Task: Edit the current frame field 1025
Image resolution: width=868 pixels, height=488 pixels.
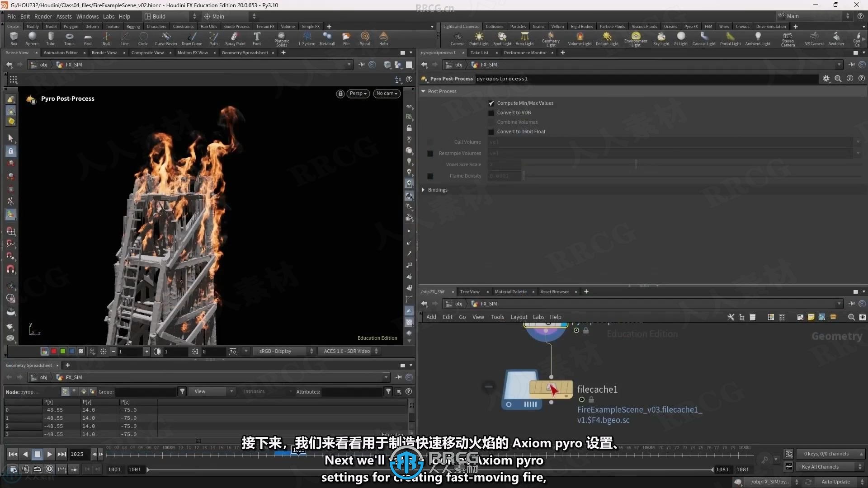Action: point(79,454)
